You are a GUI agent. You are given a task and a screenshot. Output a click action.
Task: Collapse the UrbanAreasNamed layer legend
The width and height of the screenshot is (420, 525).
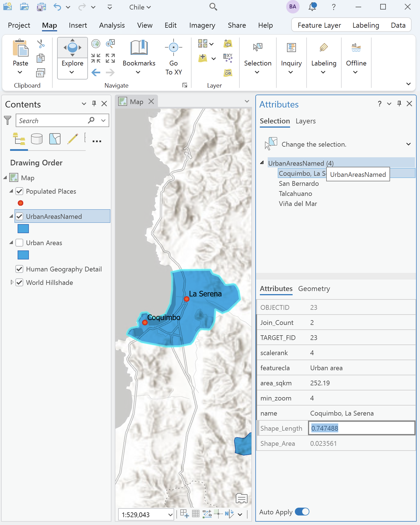11,216
